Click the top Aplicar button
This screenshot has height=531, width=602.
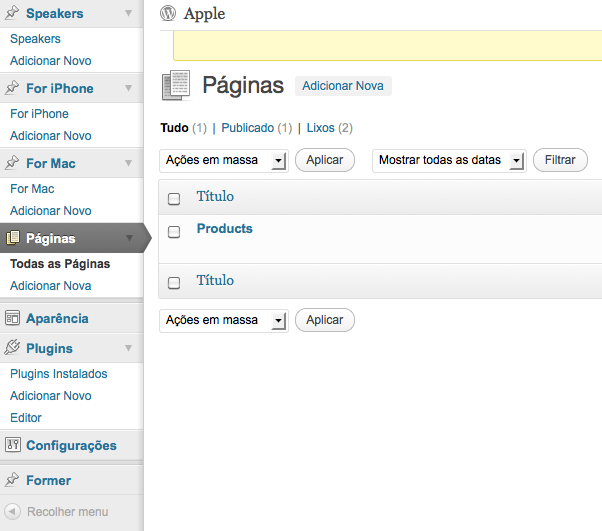(325, 160)
